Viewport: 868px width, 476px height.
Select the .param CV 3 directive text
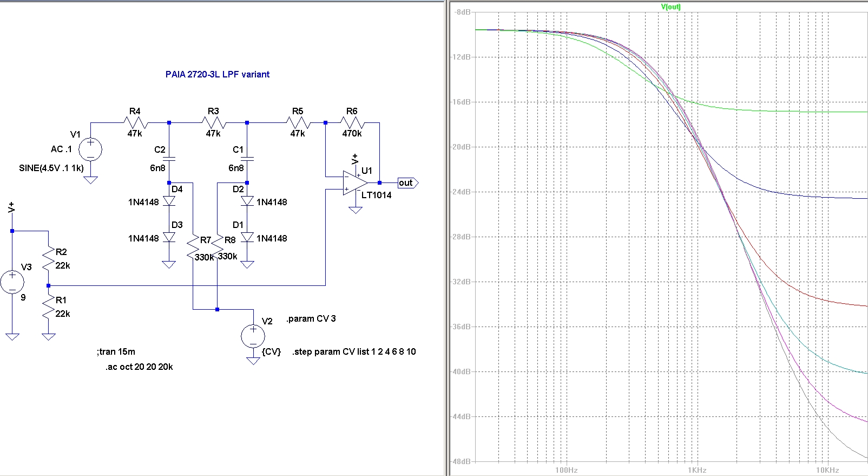pos(311,319)
